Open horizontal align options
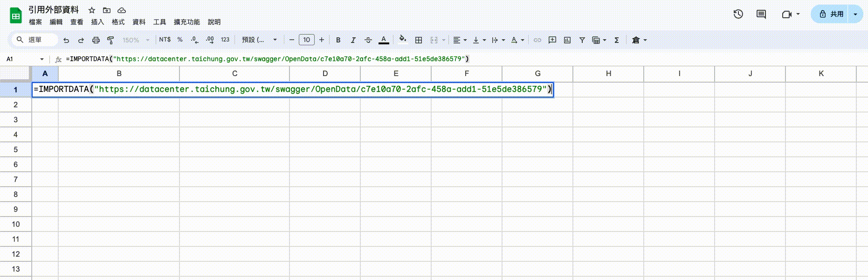868x280 pixels. [460, 40]
